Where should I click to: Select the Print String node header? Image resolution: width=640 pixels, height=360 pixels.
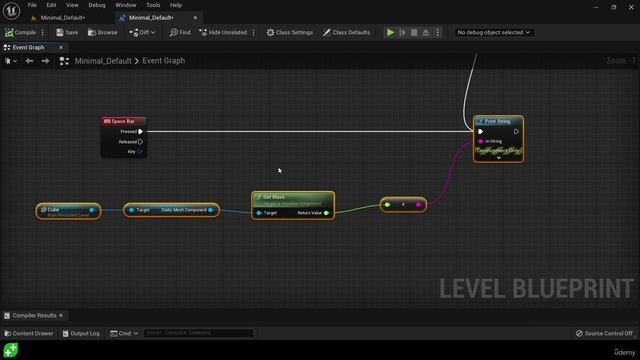pyautogui.click(x=498, y=121)
